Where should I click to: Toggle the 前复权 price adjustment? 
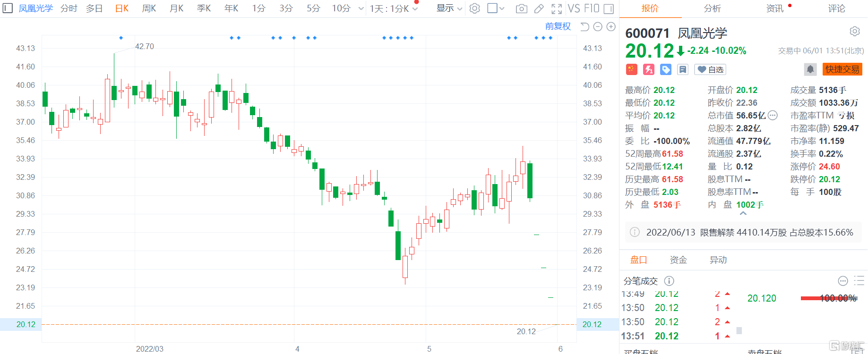click(558, 26)
